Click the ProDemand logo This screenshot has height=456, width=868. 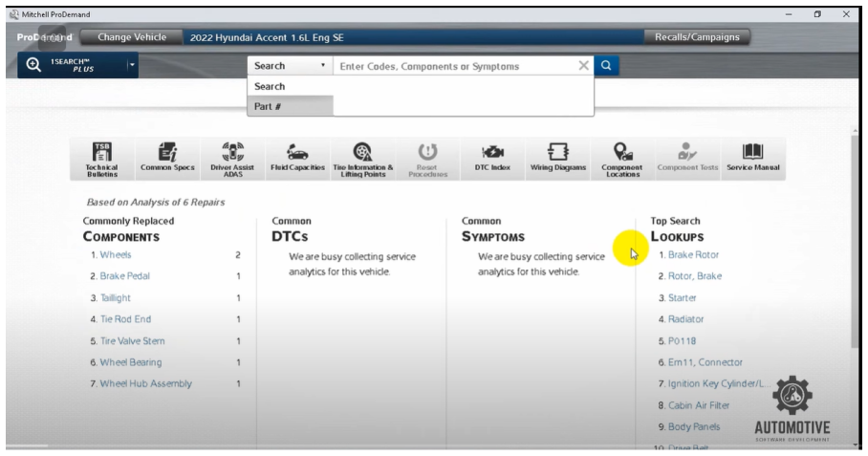click(44, 37)
